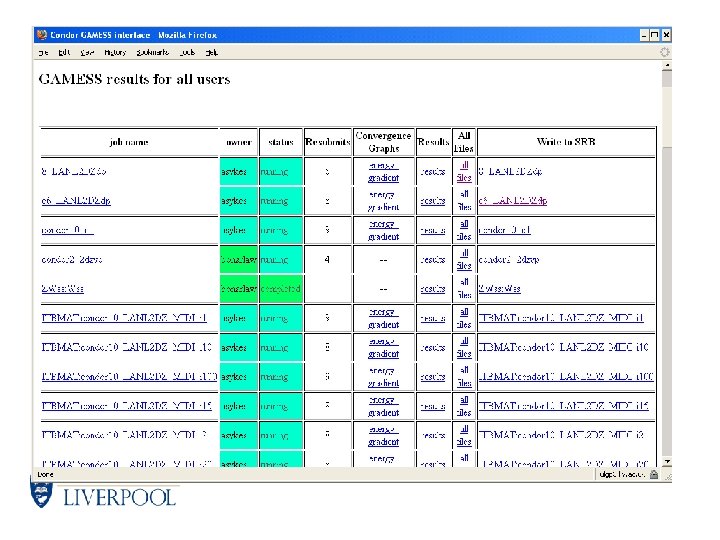The image size is (720, 540).
Task: Click the gradient link in the MIDI_t10 row
Action: (x=383, y=354)
